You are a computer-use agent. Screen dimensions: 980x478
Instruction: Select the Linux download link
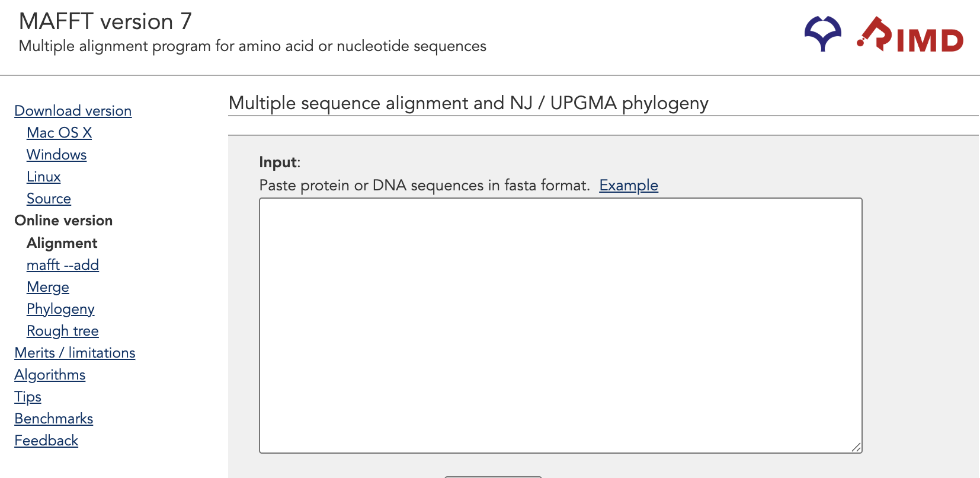coord(44,177)
